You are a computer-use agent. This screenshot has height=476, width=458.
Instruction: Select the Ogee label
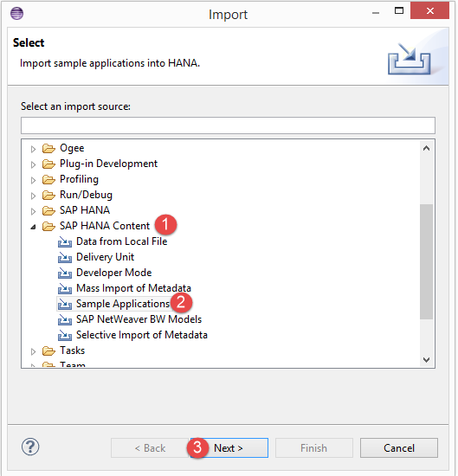(x=72, y=148)
